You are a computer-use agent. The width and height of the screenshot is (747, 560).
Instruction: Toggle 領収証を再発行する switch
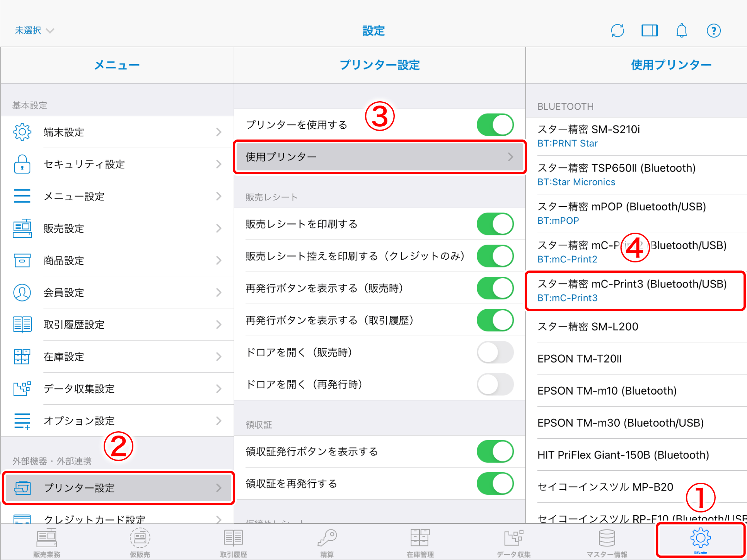[495, 483]
